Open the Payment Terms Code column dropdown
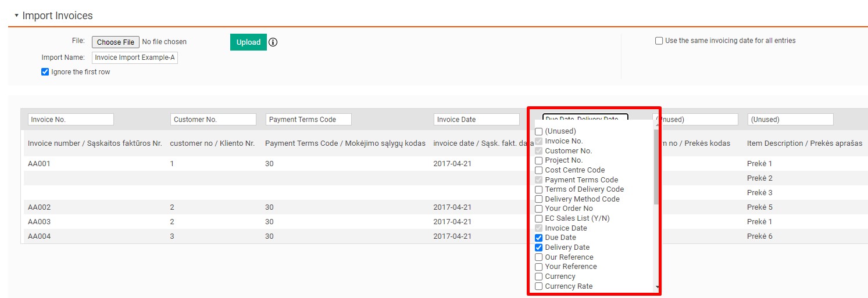 [x=309, y=119]
